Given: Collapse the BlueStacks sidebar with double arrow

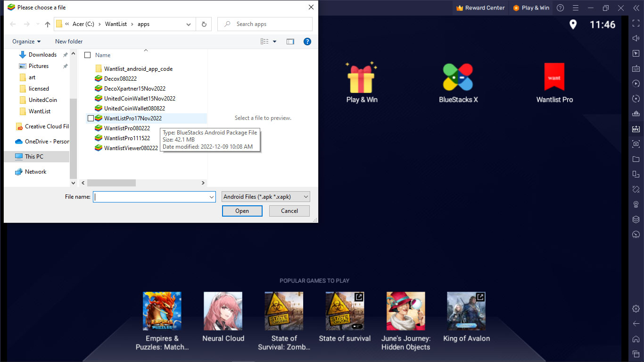Looking at the screenshot, I should coord(636,8).
